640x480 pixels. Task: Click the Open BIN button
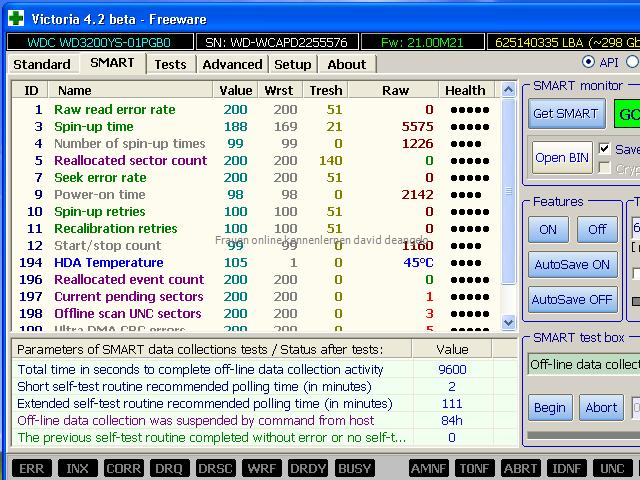coord(562,158)
